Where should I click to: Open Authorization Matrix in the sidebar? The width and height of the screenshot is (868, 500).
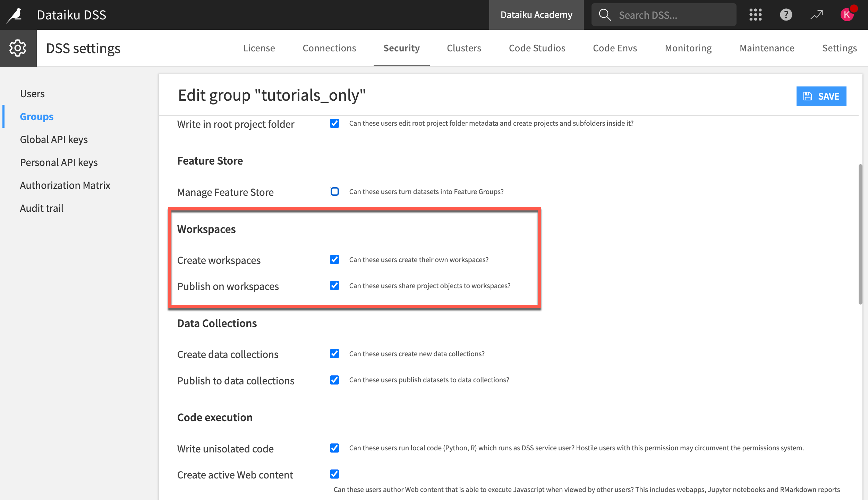coord(65,185)
